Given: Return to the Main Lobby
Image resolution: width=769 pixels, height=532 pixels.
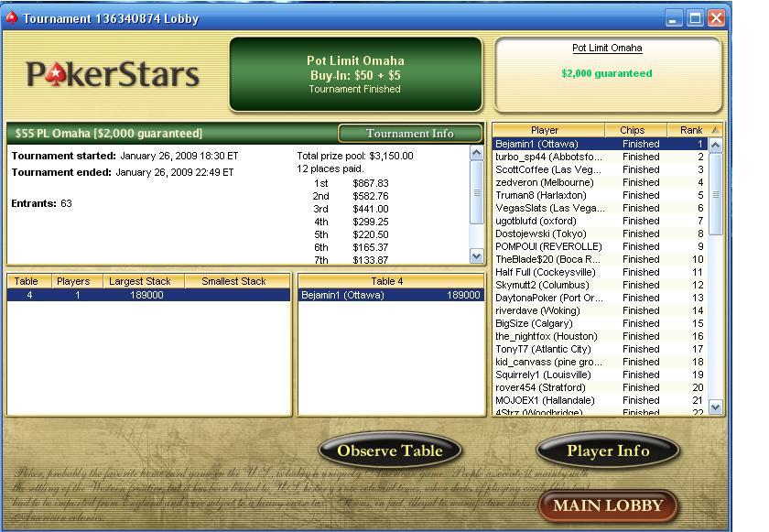Looking at the screenshot, I should (608, 505).
